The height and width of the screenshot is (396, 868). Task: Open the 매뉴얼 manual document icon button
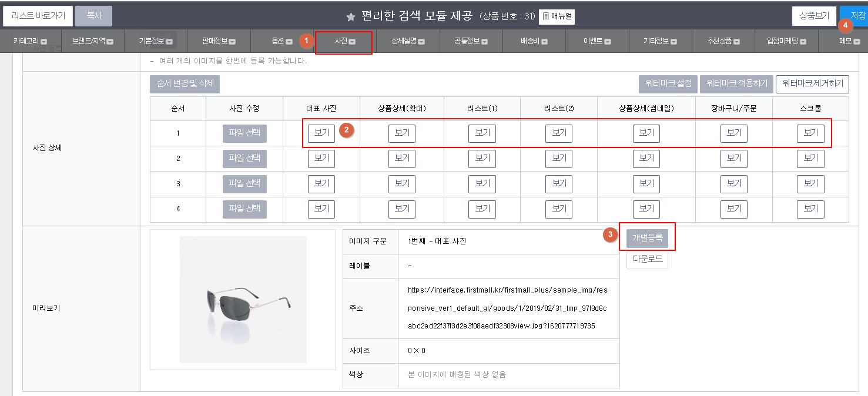557,17
